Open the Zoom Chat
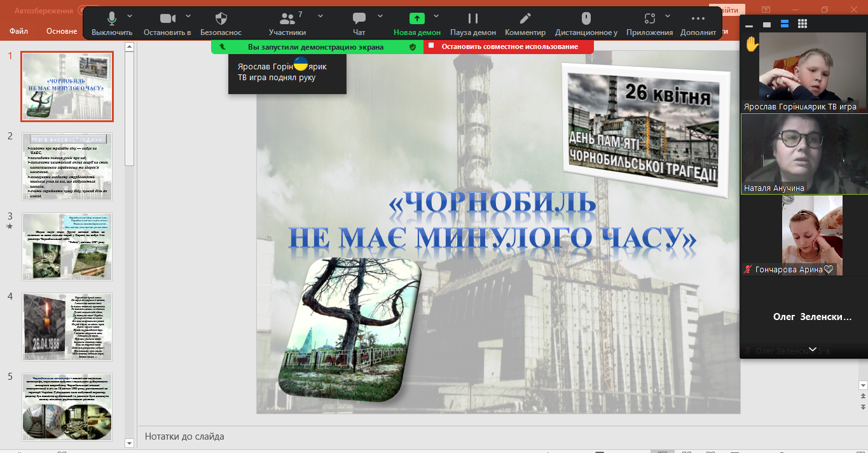Viewport: 868px width, 453px height. pos(359,24)
